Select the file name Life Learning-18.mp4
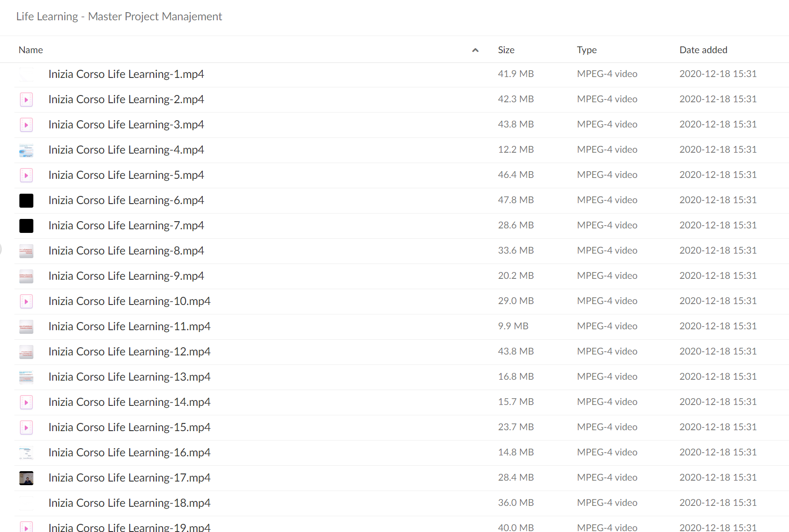Image resolution: width=789 pixels, height=532 pixels. 129,503
